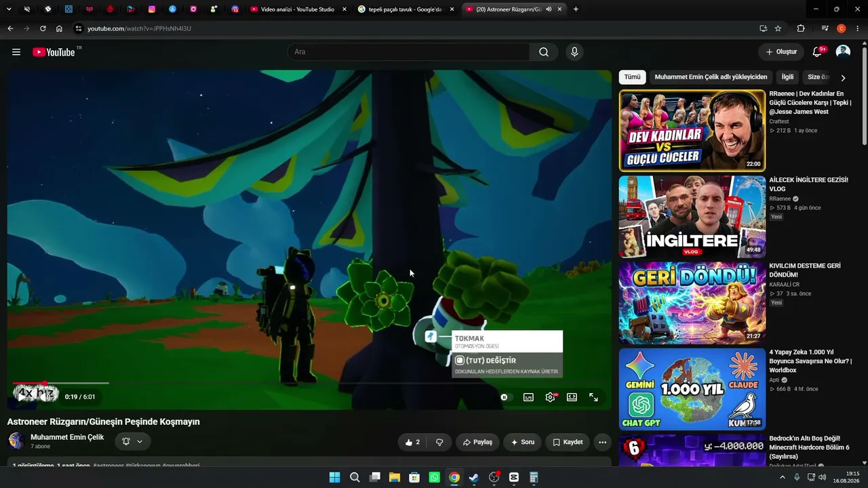The height and width of the screenshot is (488, 868).
Task: Select the Tümü filter chip
Action: click(632, 77)
